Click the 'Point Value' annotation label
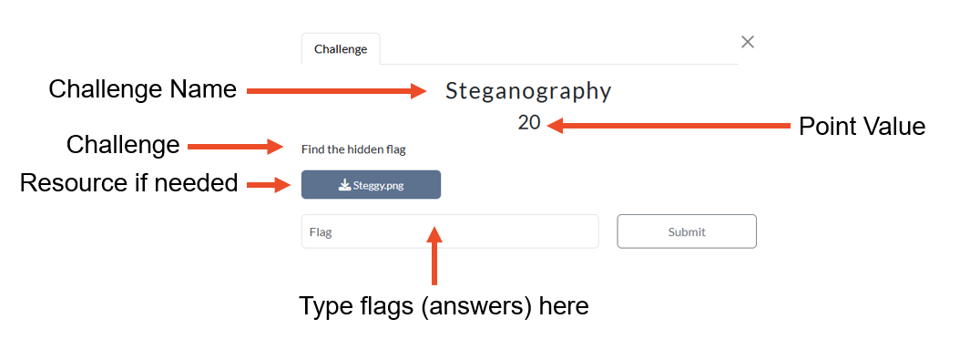This screenshot has width=980, height=360. 862,127
